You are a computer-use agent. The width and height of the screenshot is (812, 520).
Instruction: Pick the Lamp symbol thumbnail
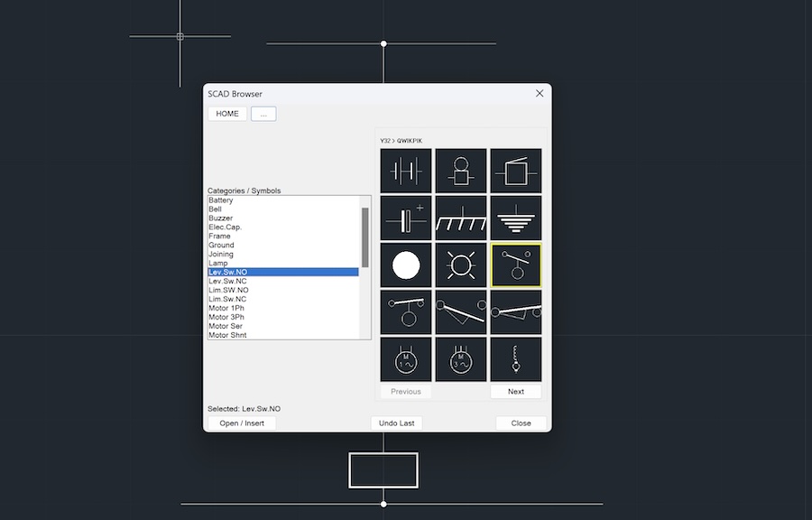461,265
